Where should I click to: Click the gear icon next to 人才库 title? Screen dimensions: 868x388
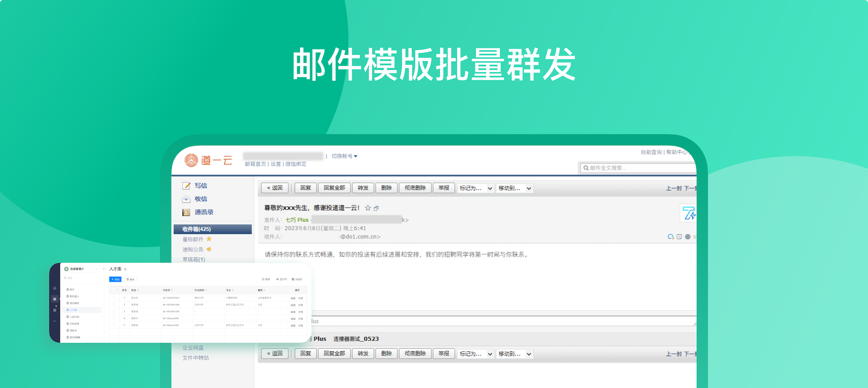[x=125, y=270]
